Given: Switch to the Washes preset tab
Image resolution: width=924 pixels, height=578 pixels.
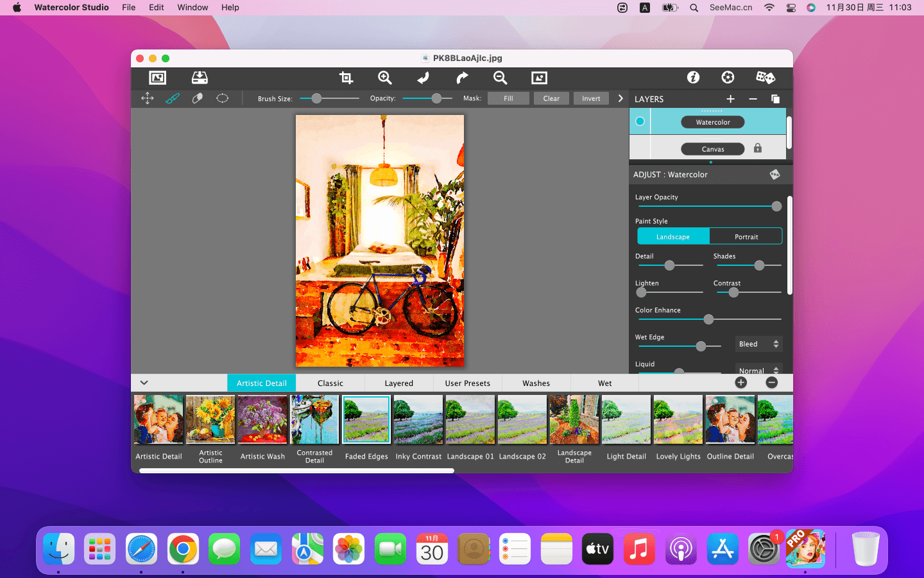Looking at the screenshot, I should pyautogui.click(x=536, y=383).
